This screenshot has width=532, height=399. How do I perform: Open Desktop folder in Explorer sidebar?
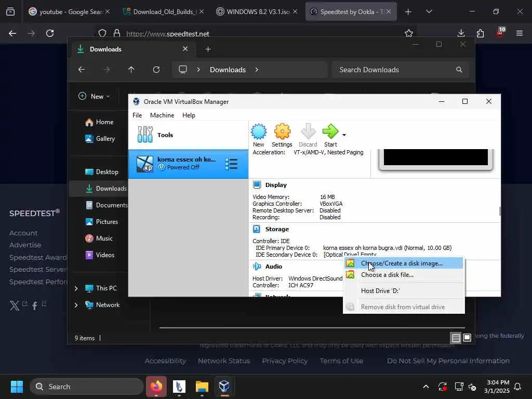pos(102,172)
